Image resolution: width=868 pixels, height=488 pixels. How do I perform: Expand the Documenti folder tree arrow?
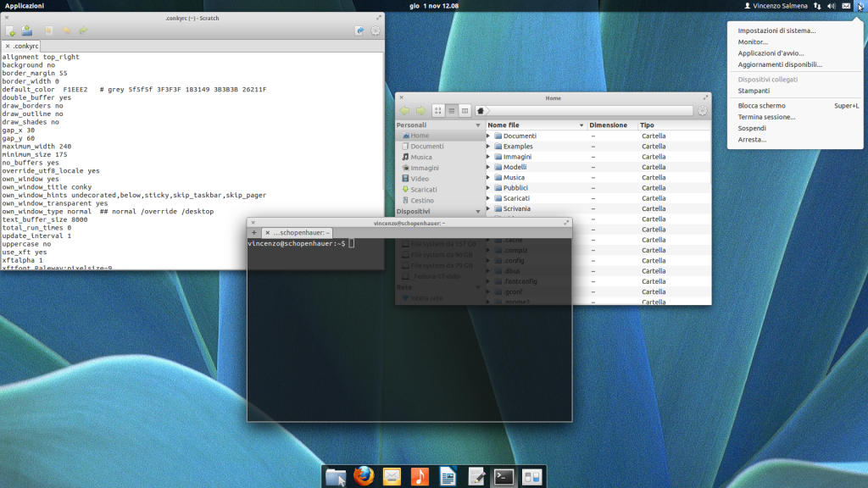pyautogui.click(x=488, y=136)
